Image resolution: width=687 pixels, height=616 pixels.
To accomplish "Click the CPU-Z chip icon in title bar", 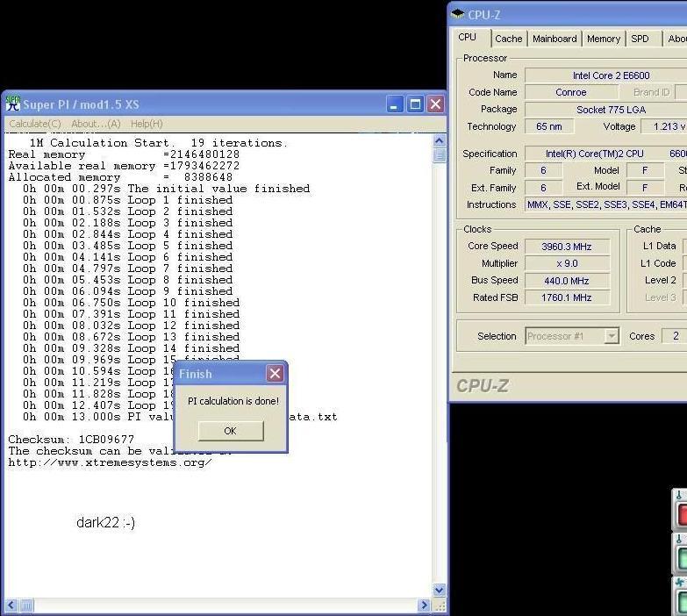I will 458,14.
